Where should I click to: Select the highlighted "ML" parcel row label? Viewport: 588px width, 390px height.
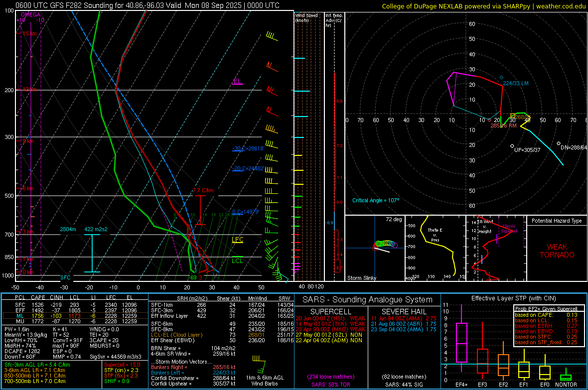20,316
